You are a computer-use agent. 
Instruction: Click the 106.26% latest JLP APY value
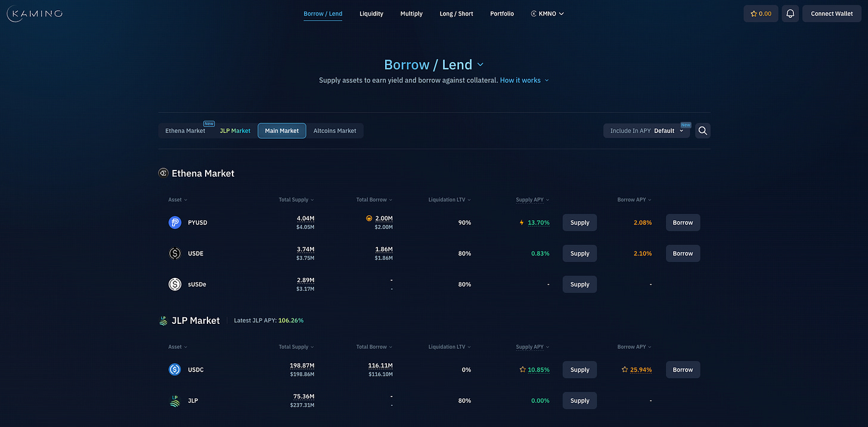click(291, 320)
